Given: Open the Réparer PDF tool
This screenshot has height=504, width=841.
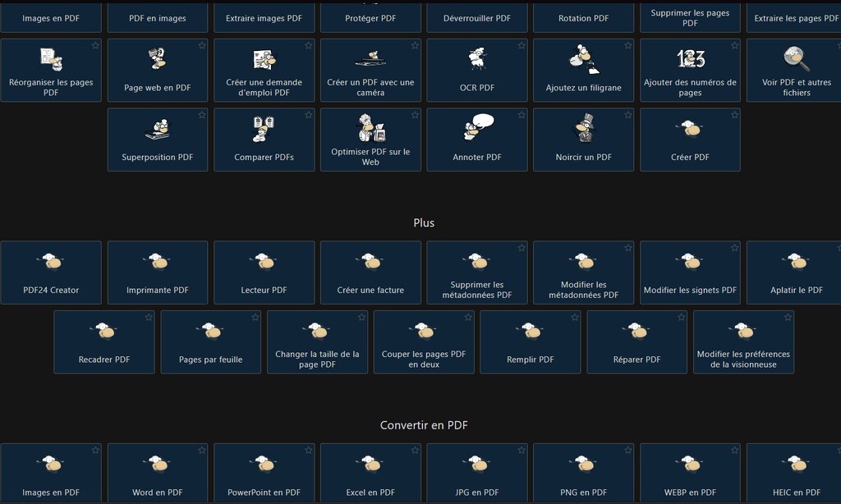Looking at the screenshot, I should pyautogui.click(x=636, y=341).
